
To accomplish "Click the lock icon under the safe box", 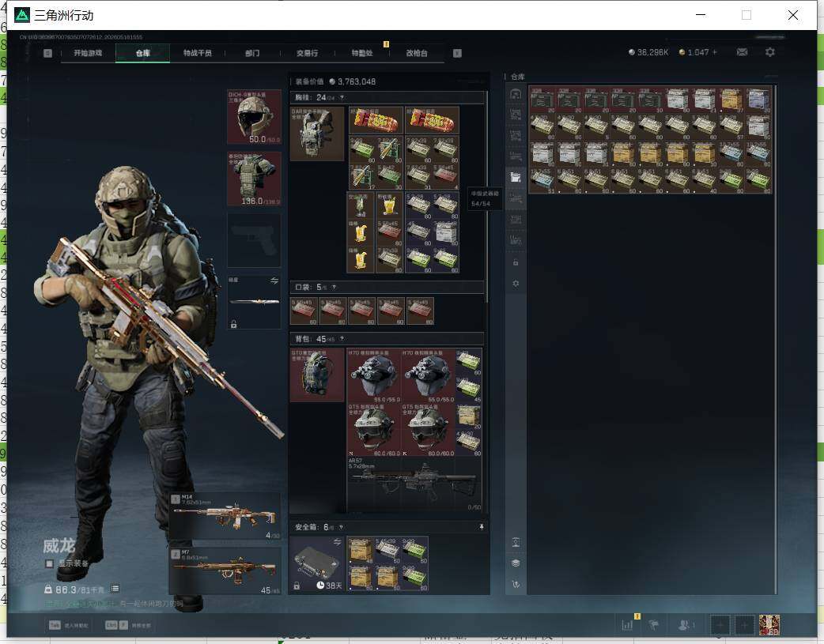I will 297,586.
